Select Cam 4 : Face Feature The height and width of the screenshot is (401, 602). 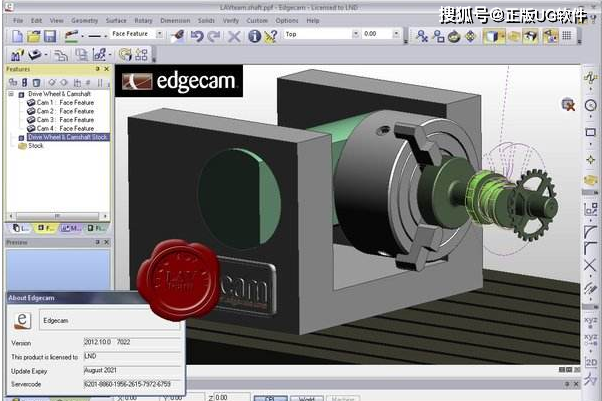65,128
